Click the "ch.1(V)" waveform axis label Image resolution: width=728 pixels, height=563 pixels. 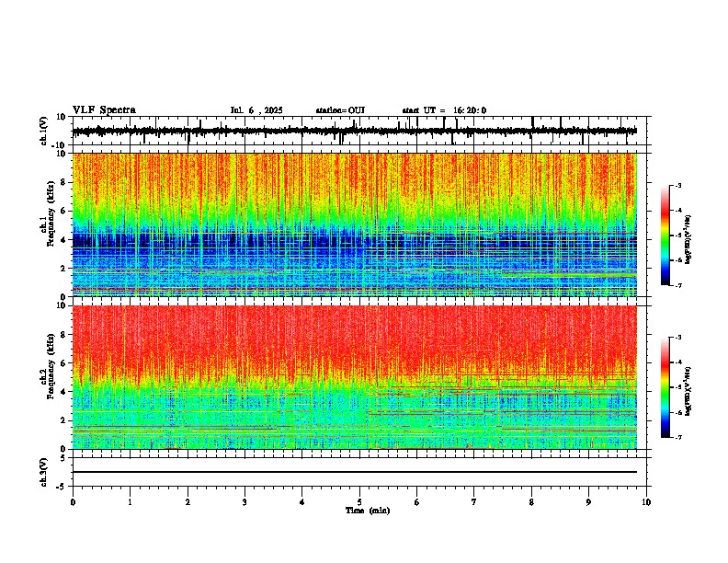coord(44,131)
